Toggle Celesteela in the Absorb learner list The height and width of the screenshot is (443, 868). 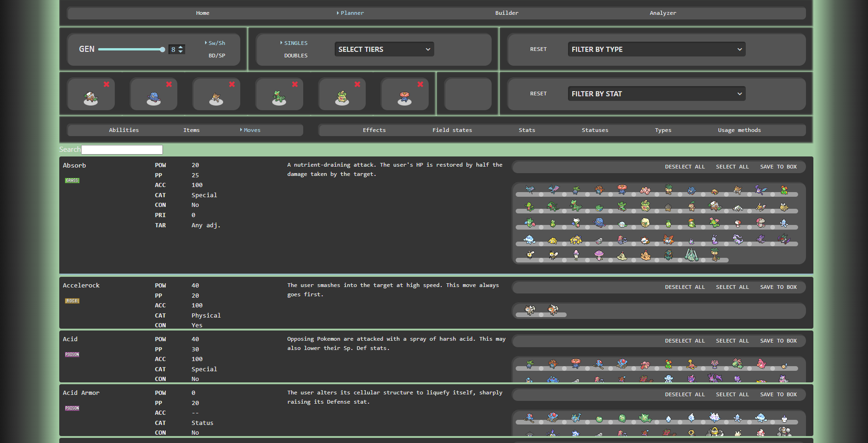pyautogui.click(x=692, y=255)
